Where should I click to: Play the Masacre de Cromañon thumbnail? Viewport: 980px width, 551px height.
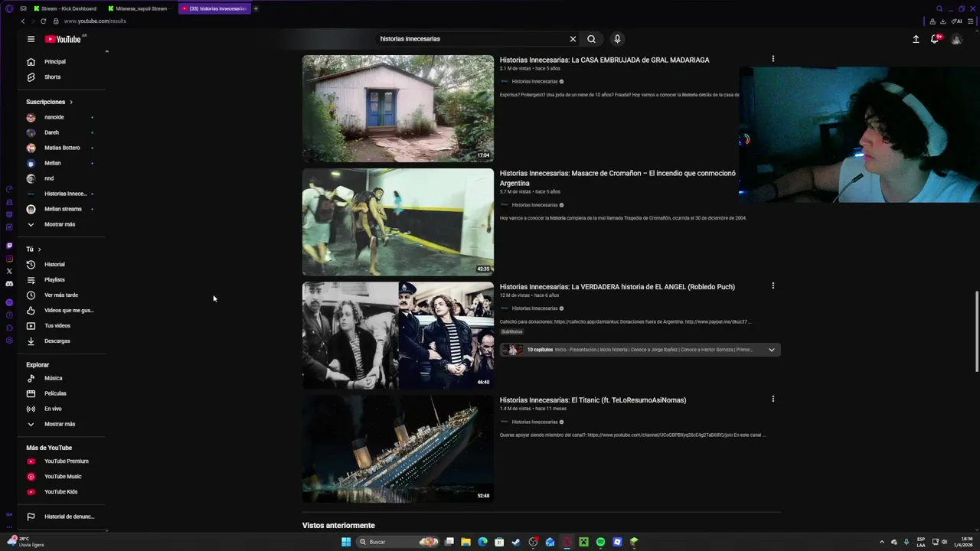(398, 222)
